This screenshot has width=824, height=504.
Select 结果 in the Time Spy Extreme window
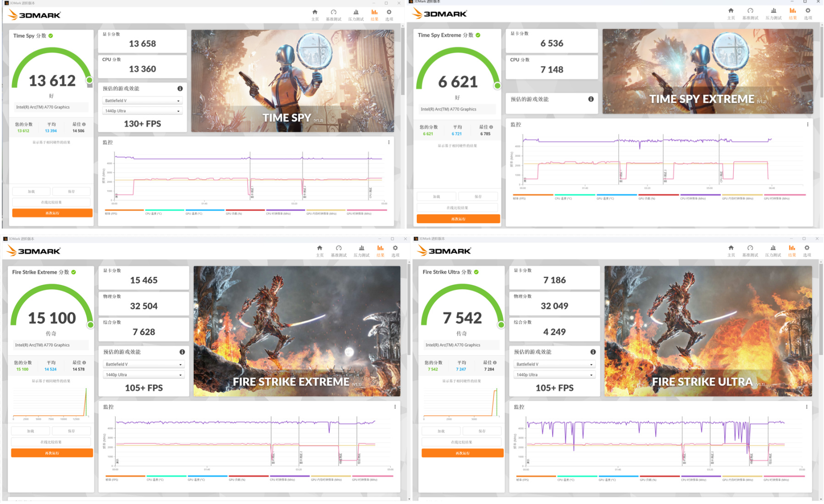pyautogui.click(x=793, y=14)
